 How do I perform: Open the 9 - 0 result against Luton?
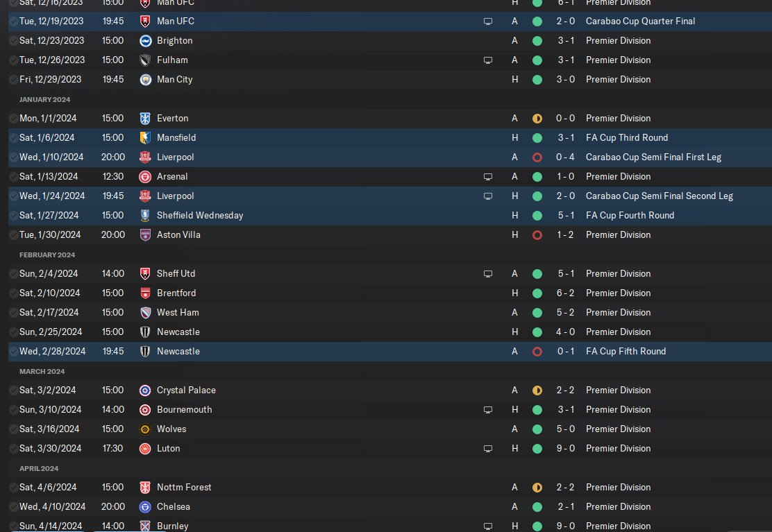pos(564,448)
